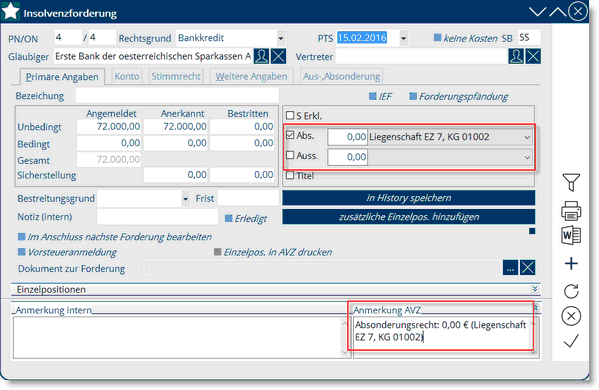Toggle the Erledigt option

pyautogui.click(x=228, y=218)
